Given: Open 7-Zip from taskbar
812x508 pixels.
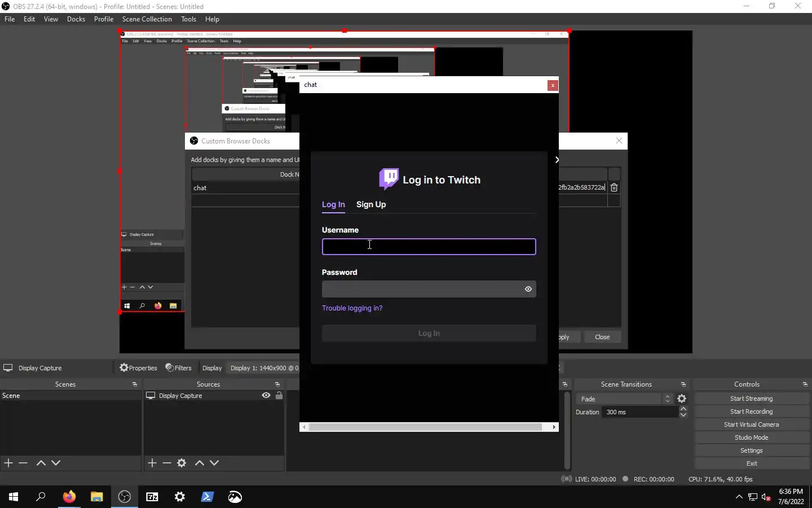Looking at the screenshot, I should [152, 497].
